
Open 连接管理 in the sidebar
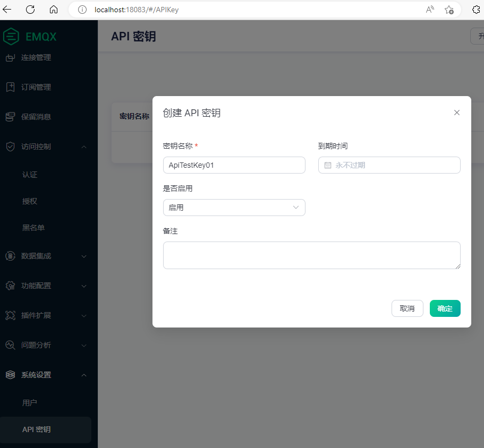point(36,57)
